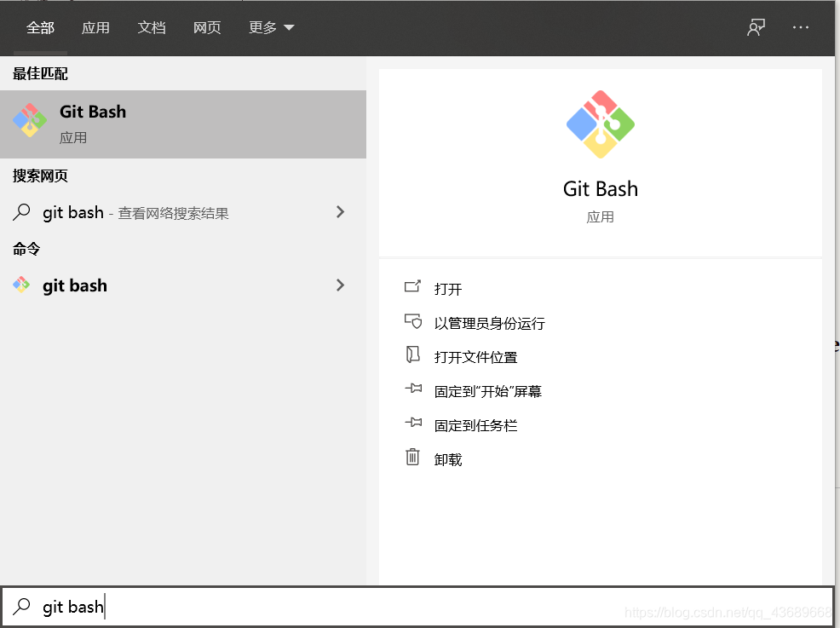Choose 卸载 to uninstall Git Bash

point(448,460)
